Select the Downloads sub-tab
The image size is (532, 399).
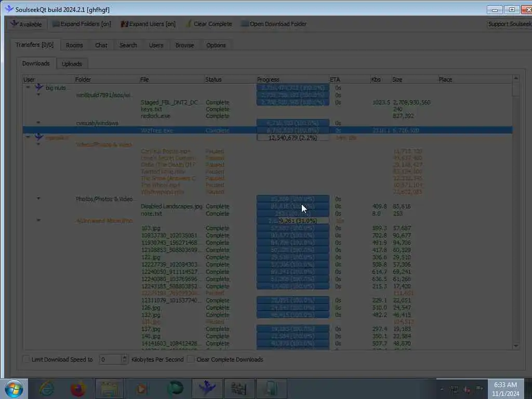pyautogui.click(x=36, y=63)
